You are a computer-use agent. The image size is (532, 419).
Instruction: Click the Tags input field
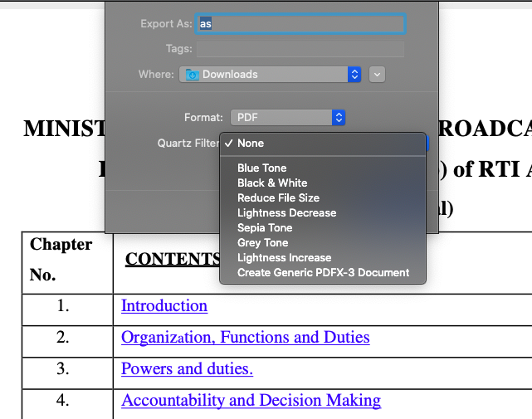coord(300,49)
